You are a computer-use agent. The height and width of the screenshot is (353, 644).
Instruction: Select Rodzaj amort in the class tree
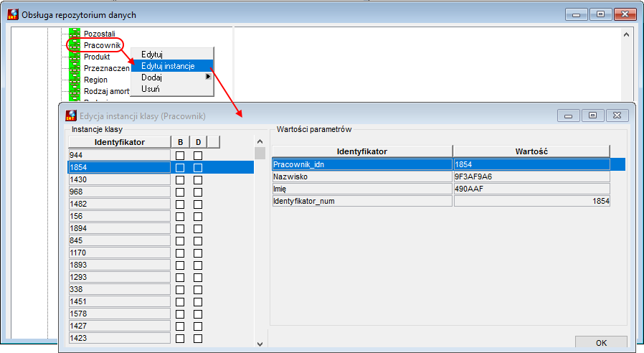click(106, 91)
